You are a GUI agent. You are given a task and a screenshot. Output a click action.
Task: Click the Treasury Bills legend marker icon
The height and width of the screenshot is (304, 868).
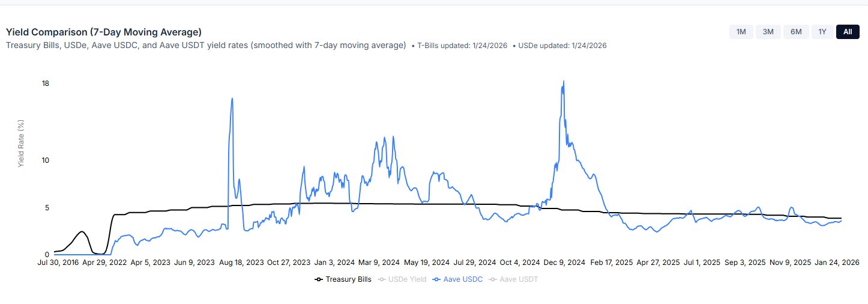click(319, 279)
